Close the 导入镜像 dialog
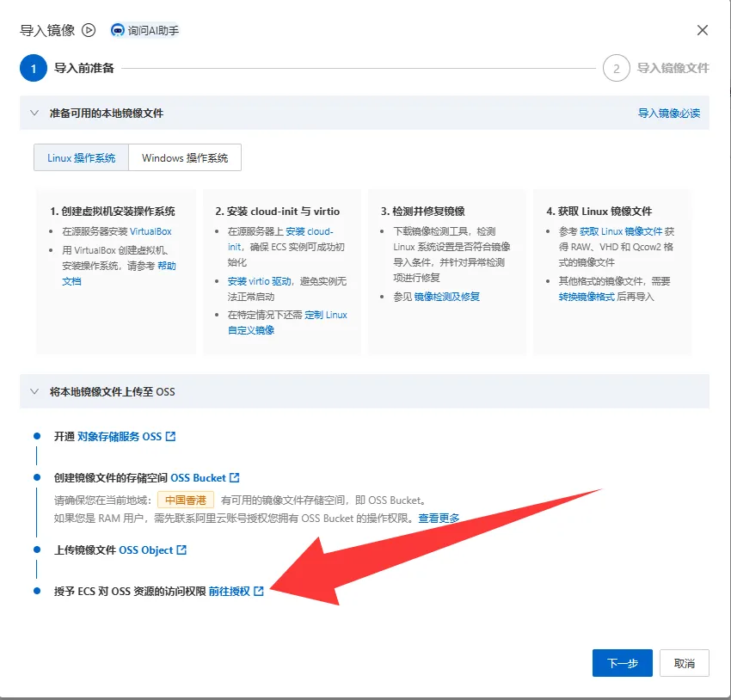The image size is (731, 700). (x=702, y=30)
